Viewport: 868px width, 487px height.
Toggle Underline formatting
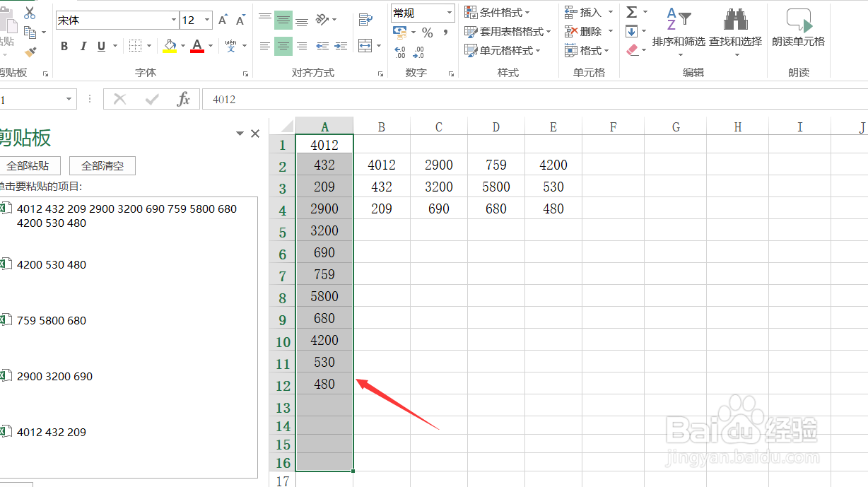tap(102, 46)
